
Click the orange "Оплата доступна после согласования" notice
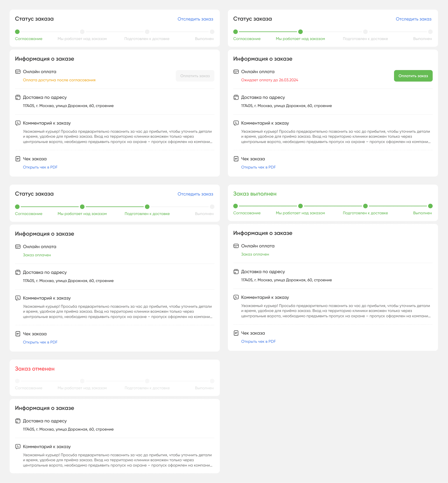click(x=59, y=80)
